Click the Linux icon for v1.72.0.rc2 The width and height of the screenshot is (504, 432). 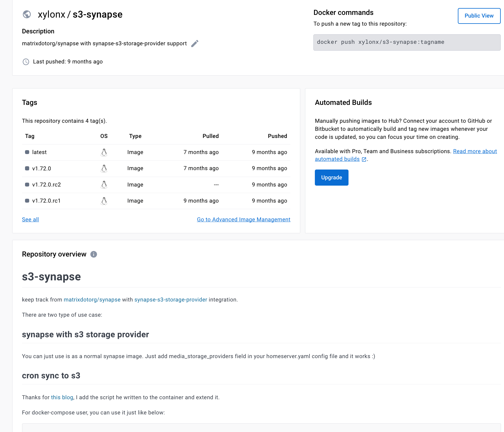(x=104, y=185)
